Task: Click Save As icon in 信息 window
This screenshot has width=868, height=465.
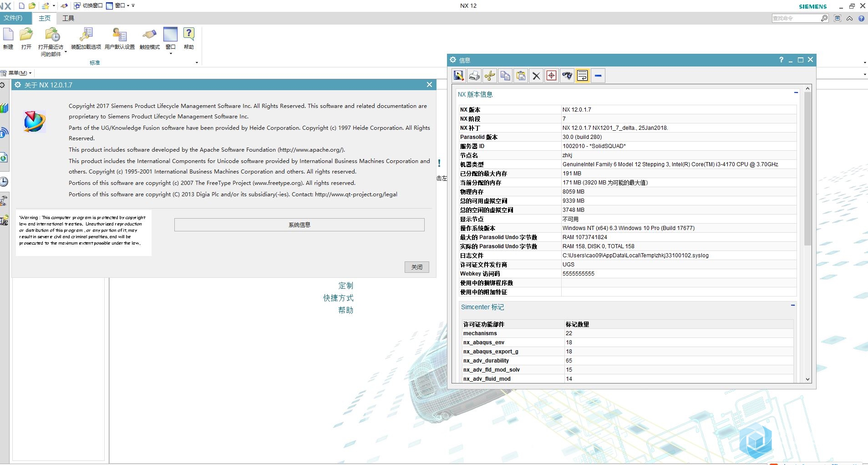Action: click(x=459, y=76)
